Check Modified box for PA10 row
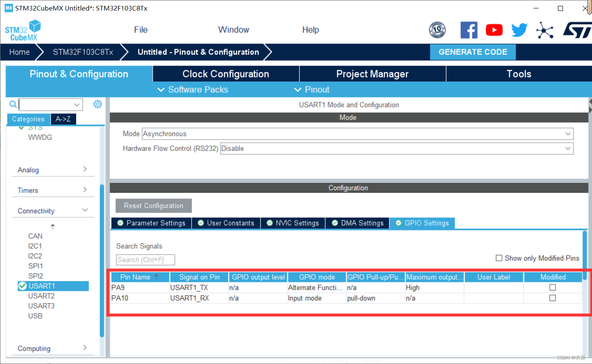The image size is (592, 364). coord(552,298)
